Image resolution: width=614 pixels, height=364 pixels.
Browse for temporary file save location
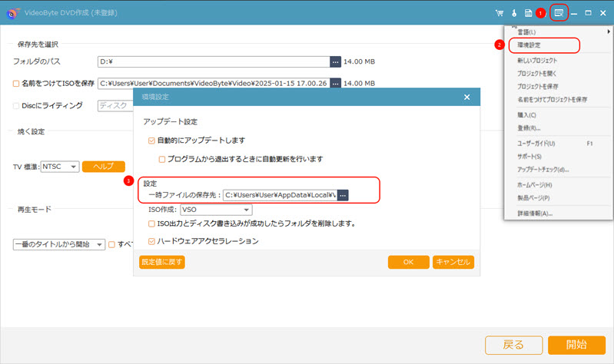tap(343, 195)
